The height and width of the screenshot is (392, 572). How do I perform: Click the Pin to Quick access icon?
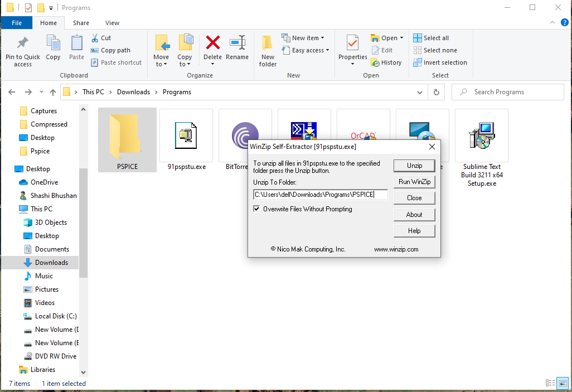click(x=22, y=49)
